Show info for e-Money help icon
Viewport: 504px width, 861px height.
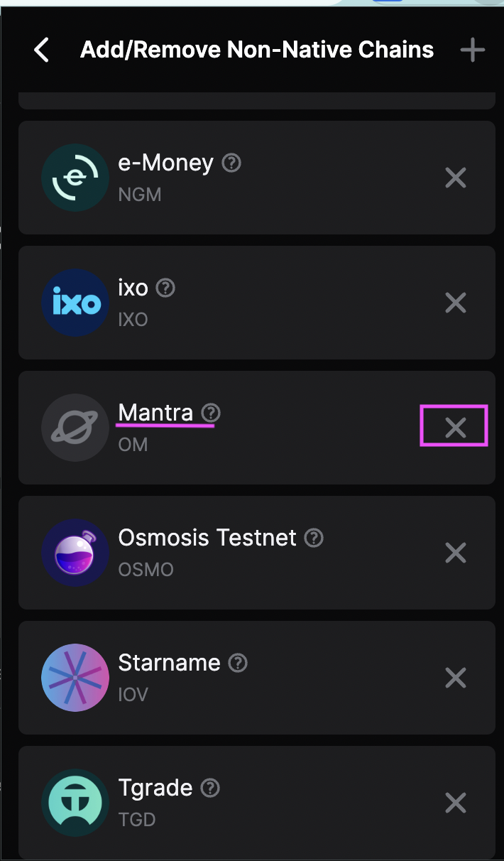click(x=231, y=163)
